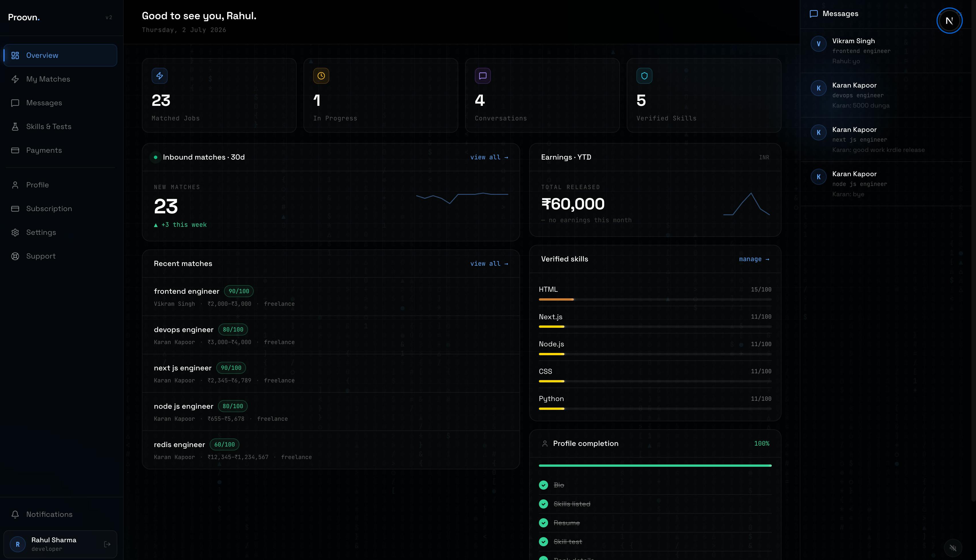Viewport: 976px width, 560px height.
Task: Click the '60/100' score badge
Action: (225, 445)
